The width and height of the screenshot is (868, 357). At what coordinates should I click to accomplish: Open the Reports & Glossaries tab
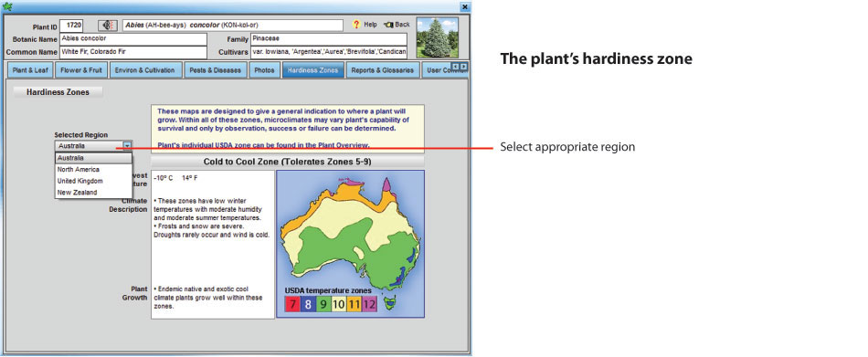pos(382,70)
